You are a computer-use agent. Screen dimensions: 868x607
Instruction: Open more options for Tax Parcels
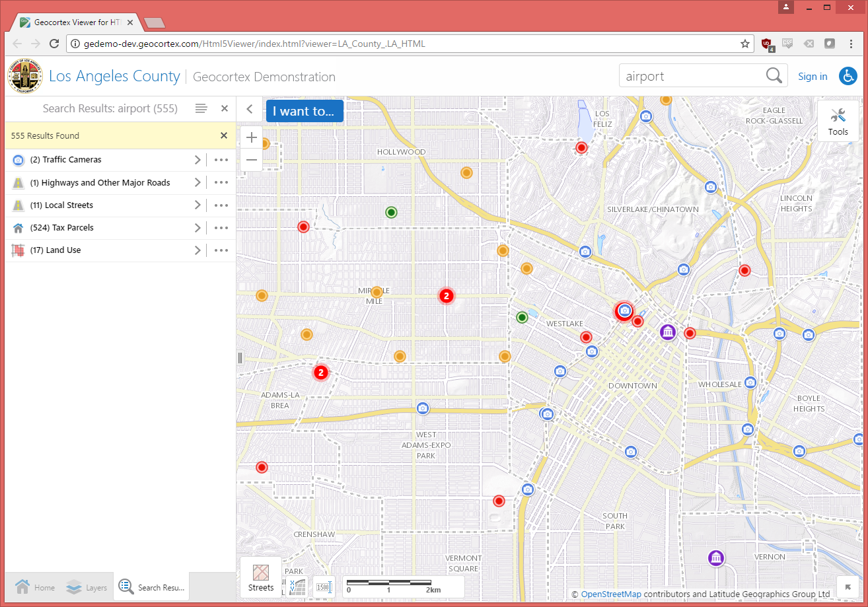(221, 227)
